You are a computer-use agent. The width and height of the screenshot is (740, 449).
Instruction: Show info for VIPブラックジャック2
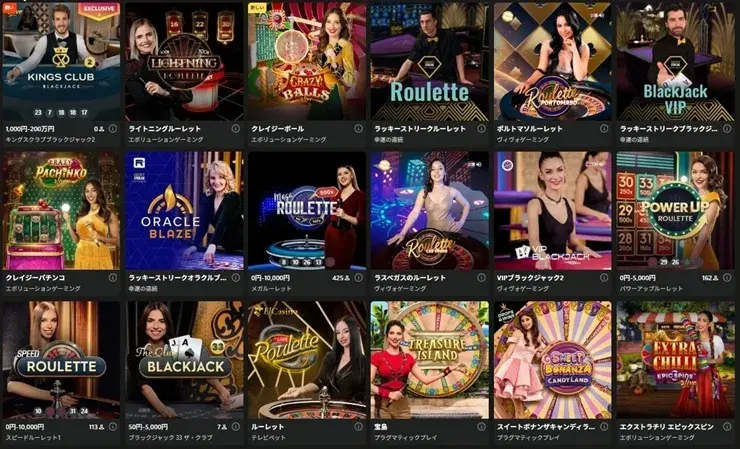click(x=604, y=278)
